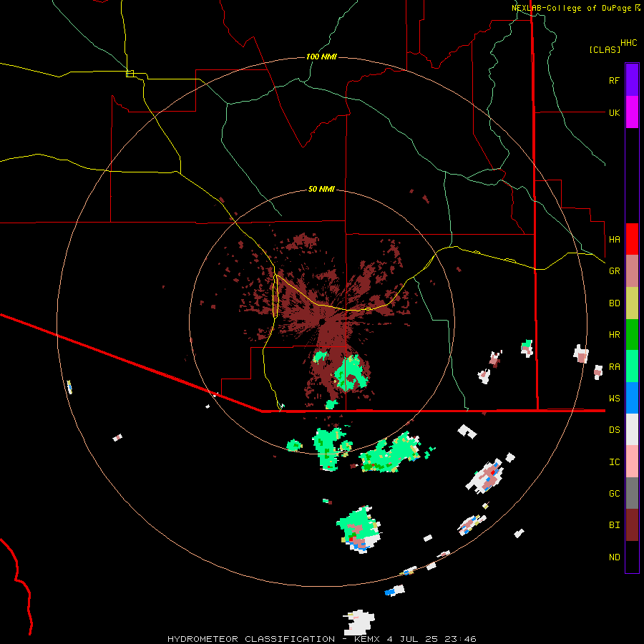644x644 pixels.
Task: Click the UK legend label
Action: [614, 112]
